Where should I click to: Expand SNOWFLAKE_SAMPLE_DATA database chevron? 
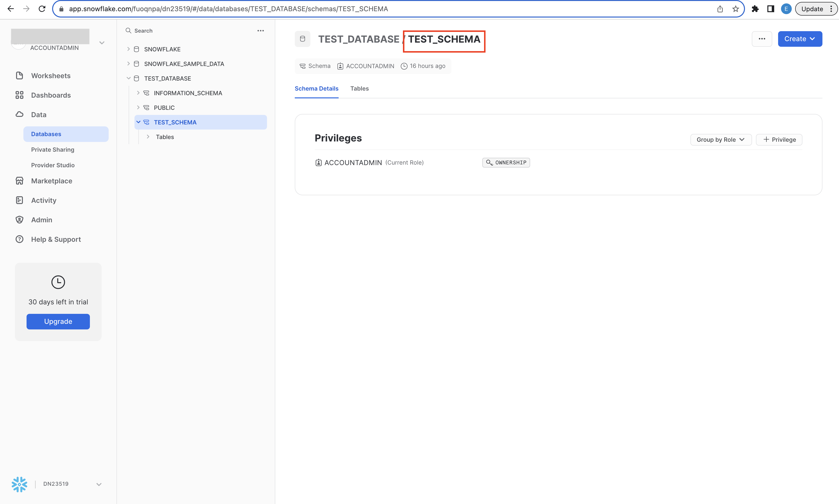coord(128,64)
